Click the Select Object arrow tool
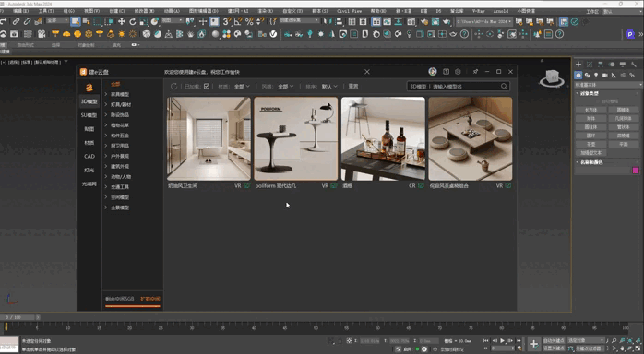The width and height of the screenshot is (644, 354). click(76, 21)
